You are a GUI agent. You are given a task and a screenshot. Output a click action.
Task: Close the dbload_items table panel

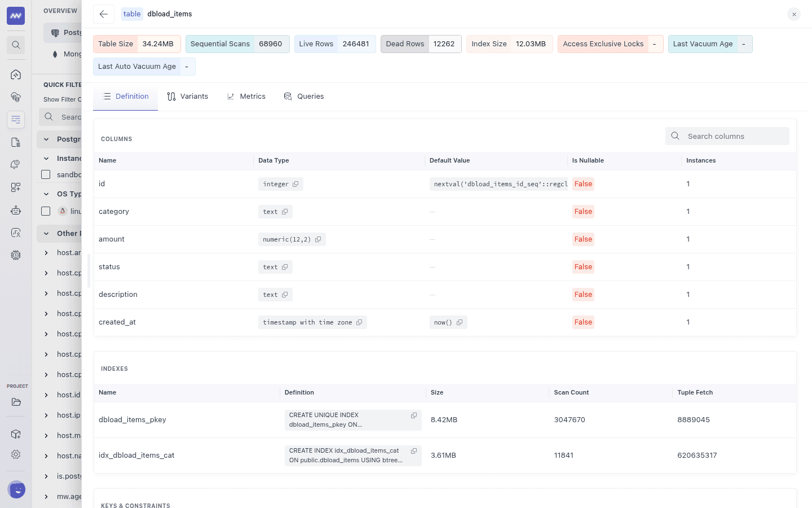pos(794,15)
